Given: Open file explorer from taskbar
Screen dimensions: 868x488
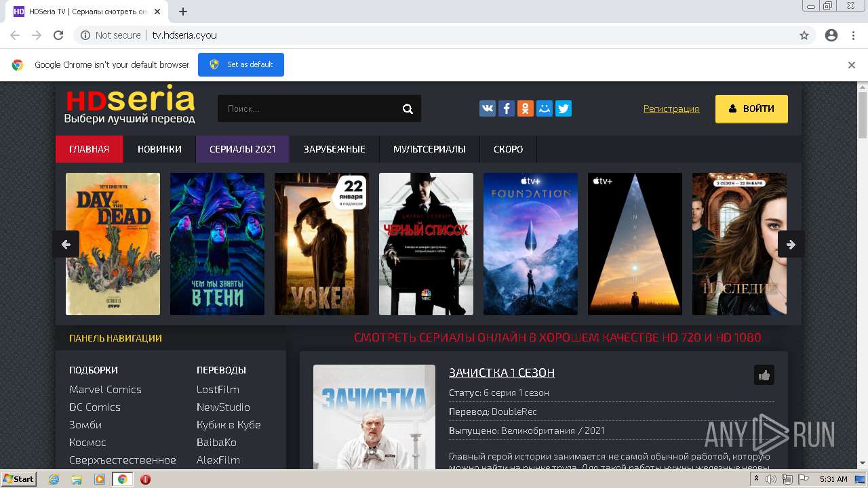Looking at the screenshot, I should point(77,479).
